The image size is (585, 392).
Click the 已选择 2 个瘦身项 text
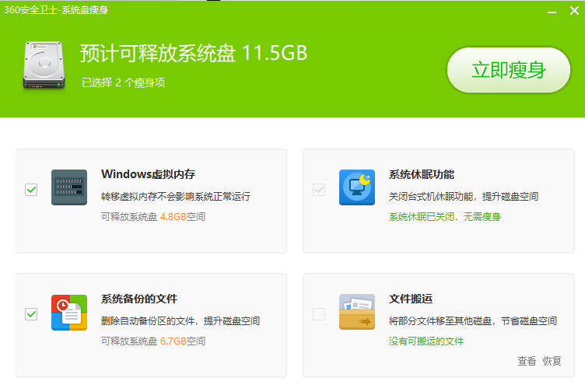(x=123, y=82)
